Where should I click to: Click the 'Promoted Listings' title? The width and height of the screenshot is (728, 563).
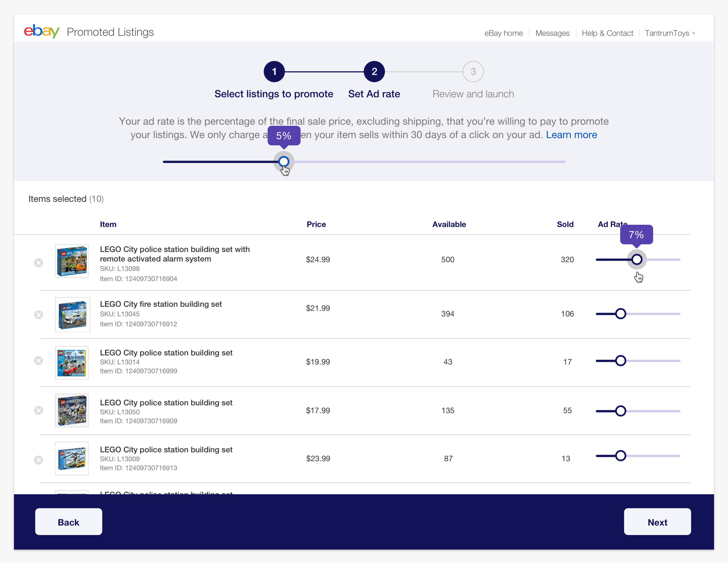click(110, 32)
